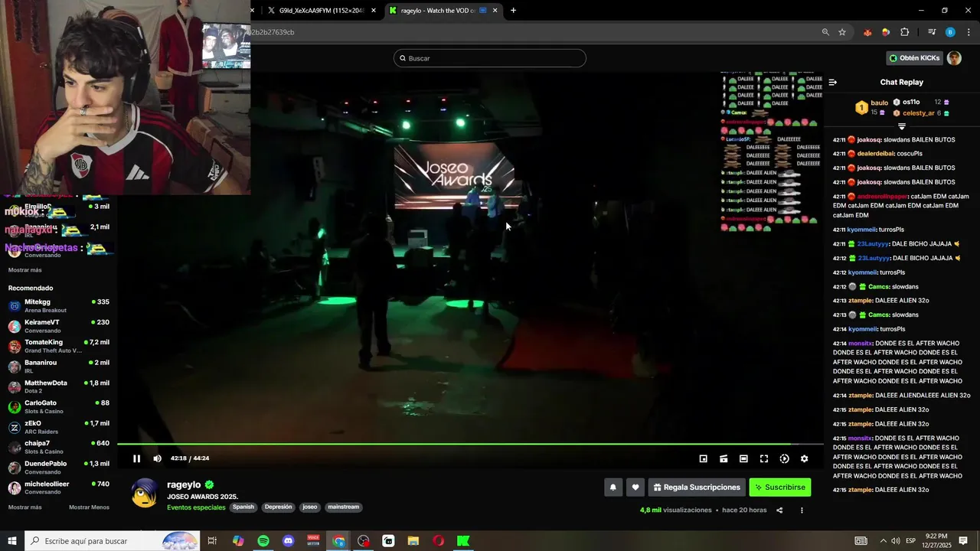This screenshot has width=980, height=551.
Task: Click the Buscar search field
Action: pos(490,58)
